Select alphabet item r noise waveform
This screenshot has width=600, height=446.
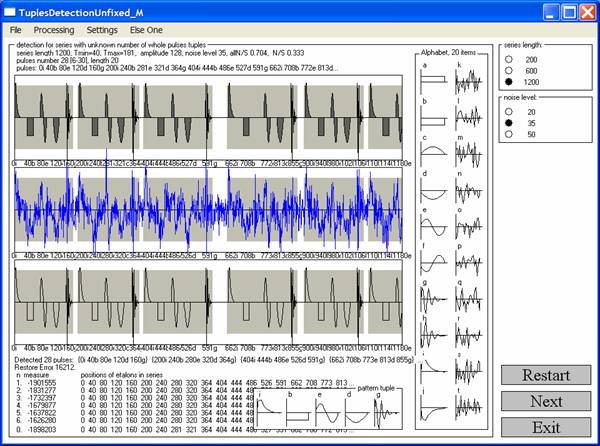click(x=468, y=335)
